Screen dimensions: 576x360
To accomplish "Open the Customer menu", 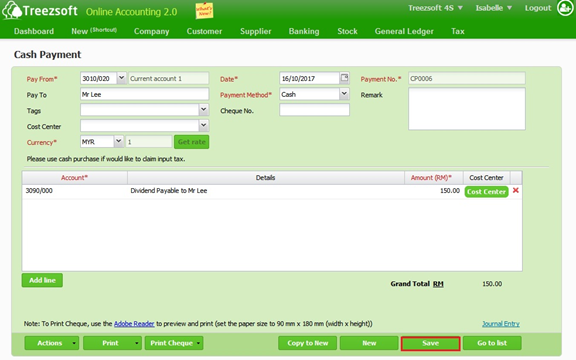I will click(204, 31).
